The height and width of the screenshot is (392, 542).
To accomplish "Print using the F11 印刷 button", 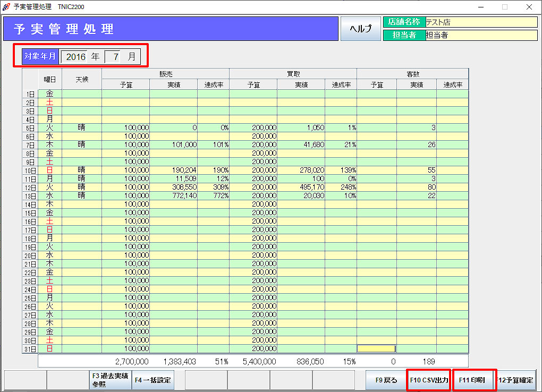I will coord(472,380).
